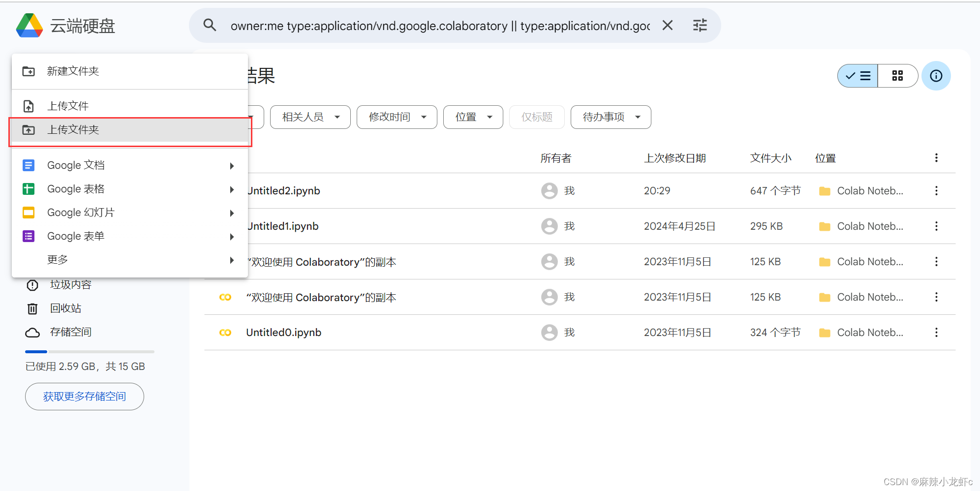Click the storage cloud icon
This screenshot has width=980, height=491.
(x=32, y=333)
